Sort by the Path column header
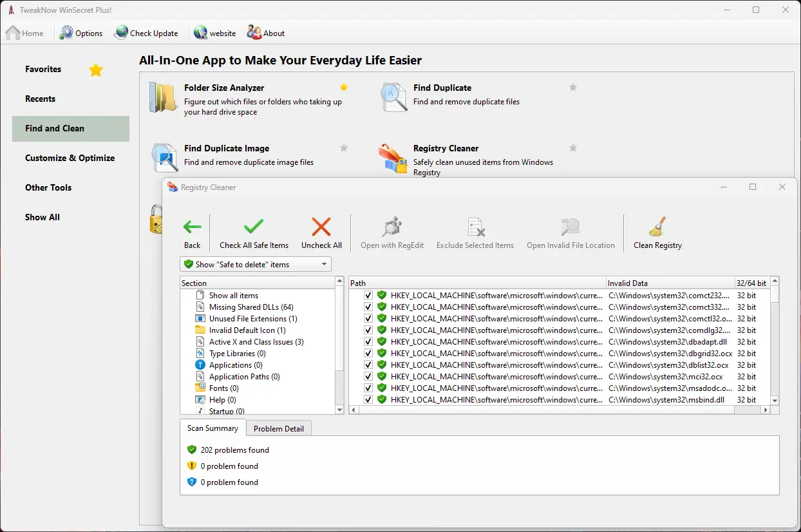Screen dimensions: 801x532 (477, 283)
